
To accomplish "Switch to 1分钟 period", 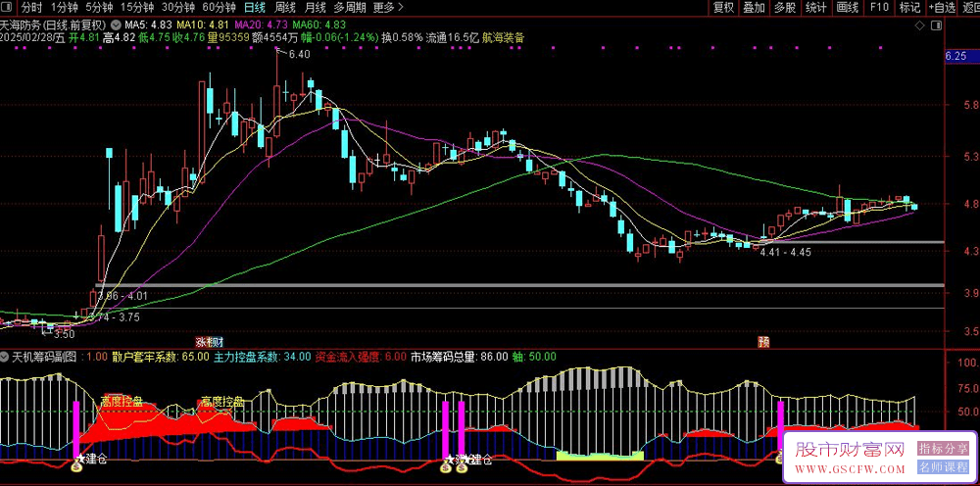I will (64, 8).
